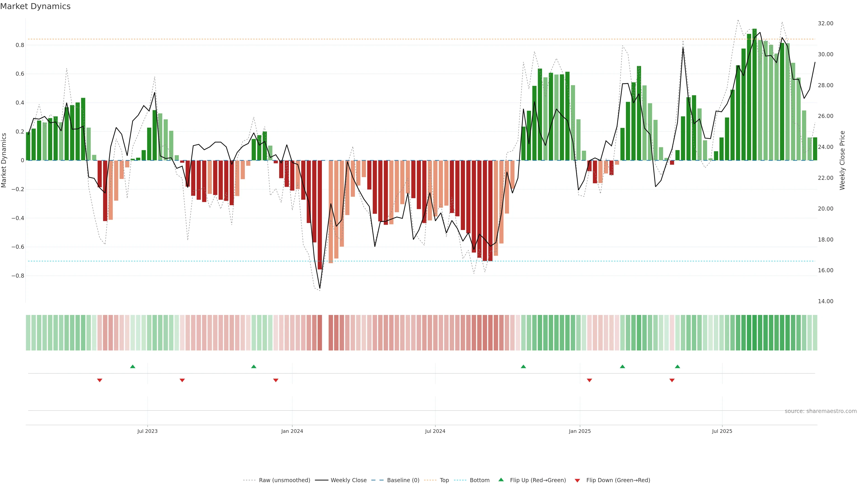Click the Jan 2024 x-axis label
Screen dimensions: 868x488
[292, 431]
